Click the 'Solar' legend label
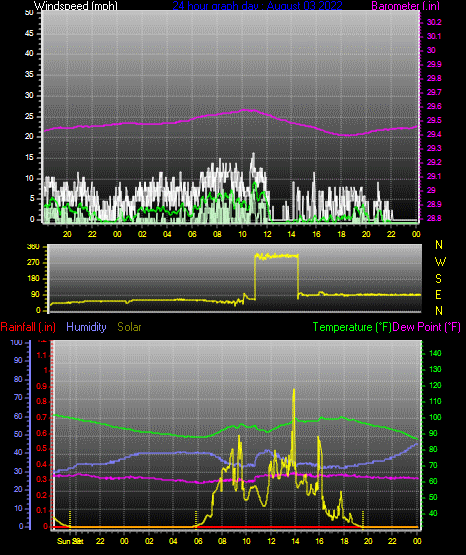Image resolution: width=466 pixels, height=555 pixels. (129, 327)
